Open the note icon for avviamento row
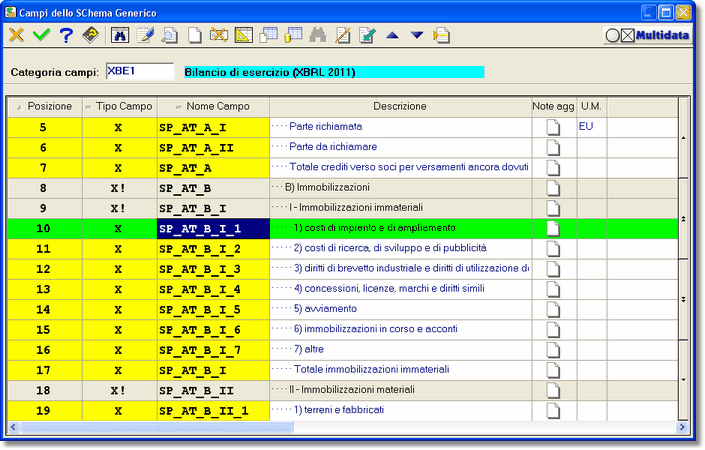 tap(553, 309)
